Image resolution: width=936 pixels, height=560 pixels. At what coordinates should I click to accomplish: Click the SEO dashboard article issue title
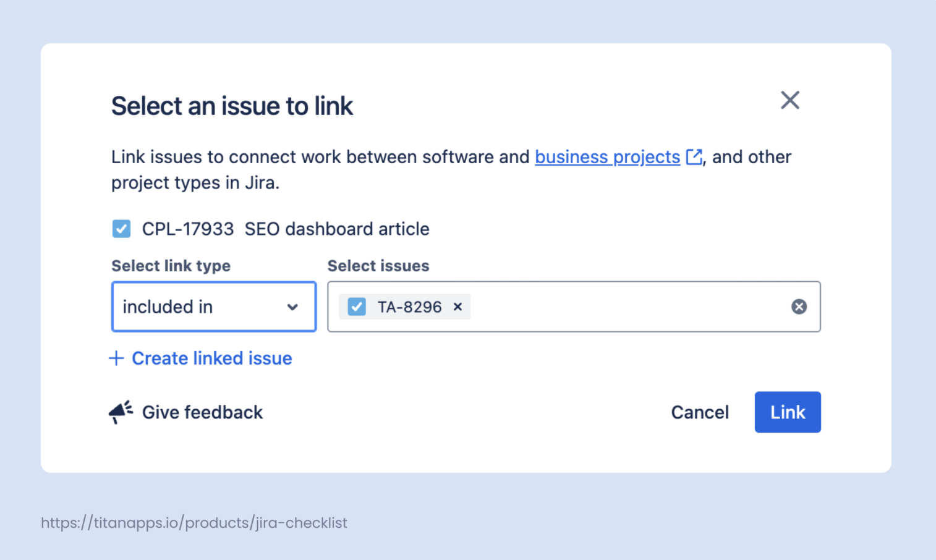(337, 229)
